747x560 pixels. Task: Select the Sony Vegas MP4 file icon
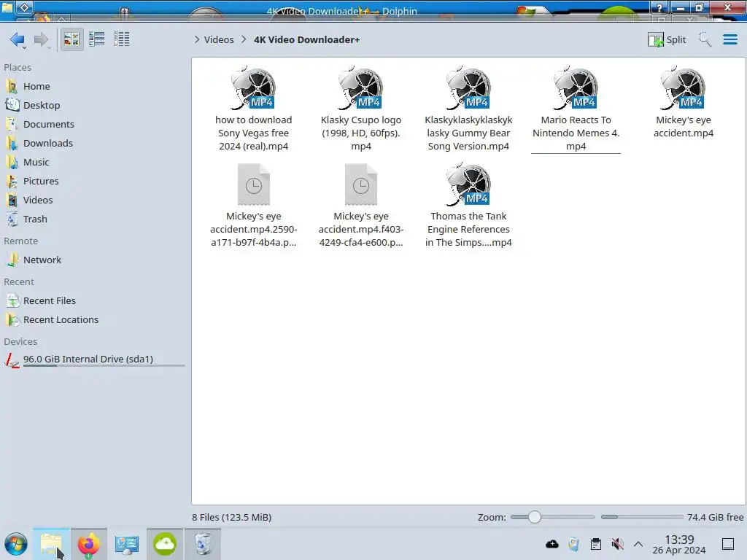click(x=253, y=87)
